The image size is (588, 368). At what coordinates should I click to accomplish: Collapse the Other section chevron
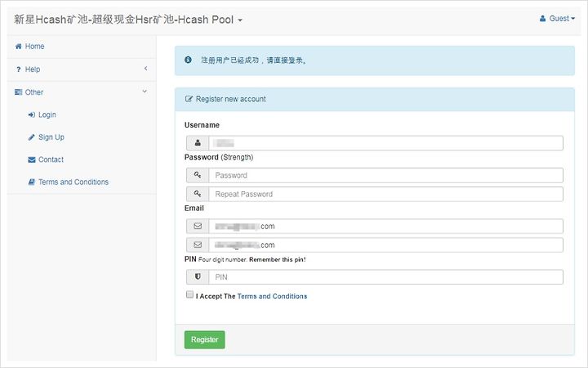[x=145, y=92]
